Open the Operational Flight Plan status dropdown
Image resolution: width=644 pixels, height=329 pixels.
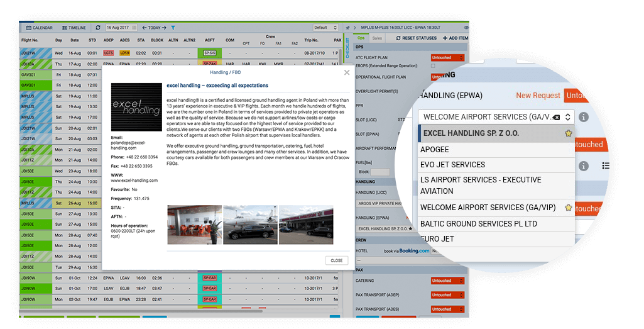[437, 77]
